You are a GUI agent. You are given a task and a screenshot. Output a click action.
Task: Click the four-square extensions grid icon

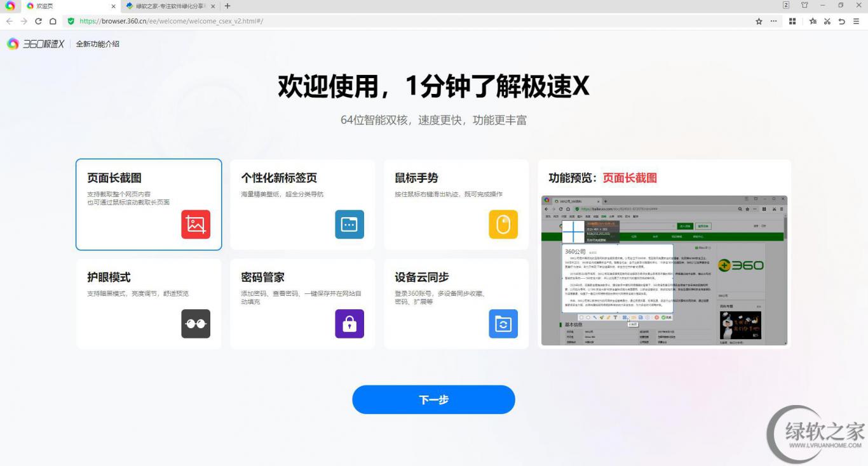[x=792, y=21]
